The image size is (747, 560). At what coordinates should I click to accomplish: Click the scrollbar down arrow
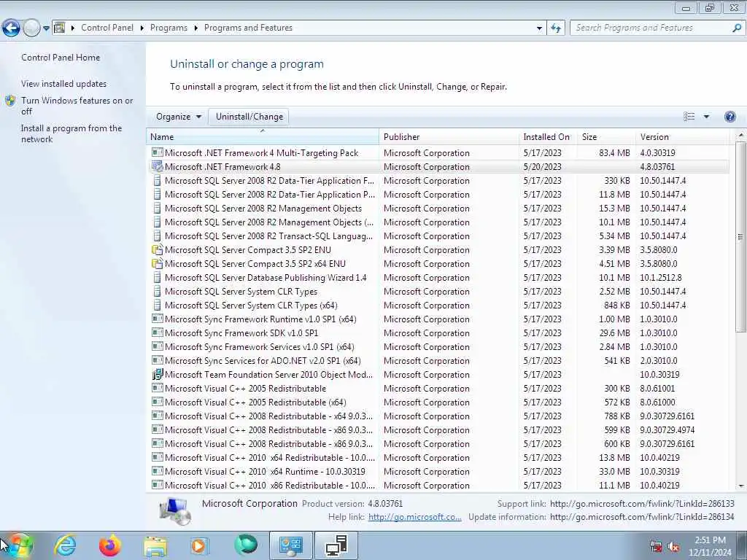pos(741,486)
